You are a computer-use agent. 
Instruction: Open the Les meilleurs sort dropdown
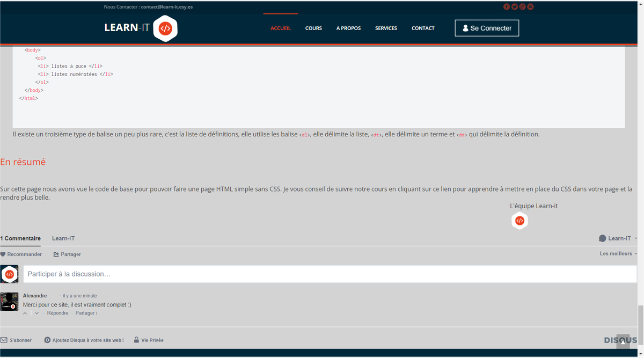pyautogui.click(x=618, y=253)
